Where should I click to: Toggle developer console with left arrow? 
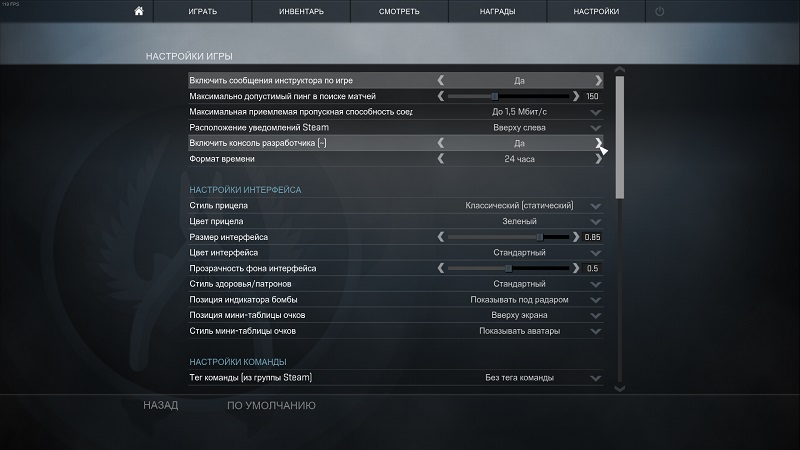441,143
